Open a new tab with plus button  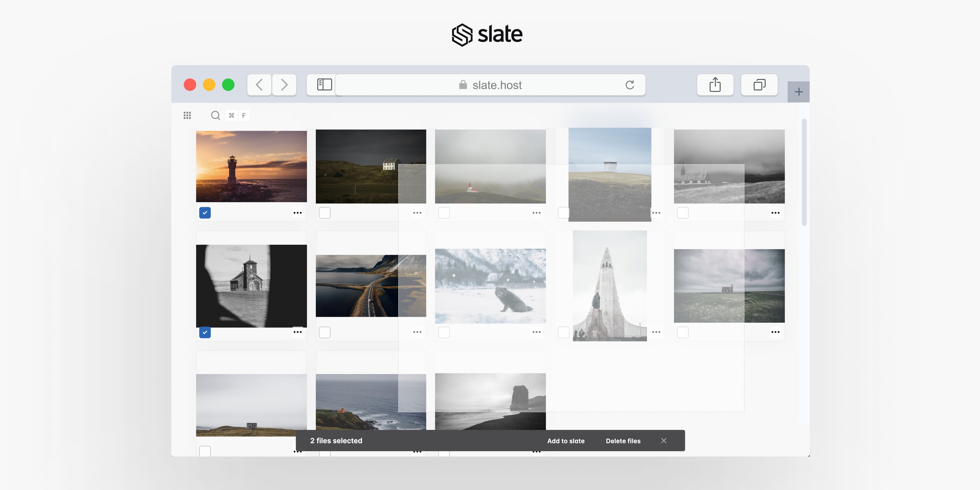click(x=799, y=92)
